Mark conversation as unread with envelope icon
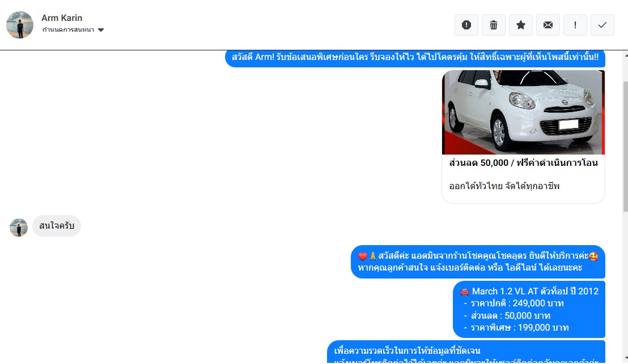Image resolution: width=628 pixels, height=364 pixels. tap(548, 25)
